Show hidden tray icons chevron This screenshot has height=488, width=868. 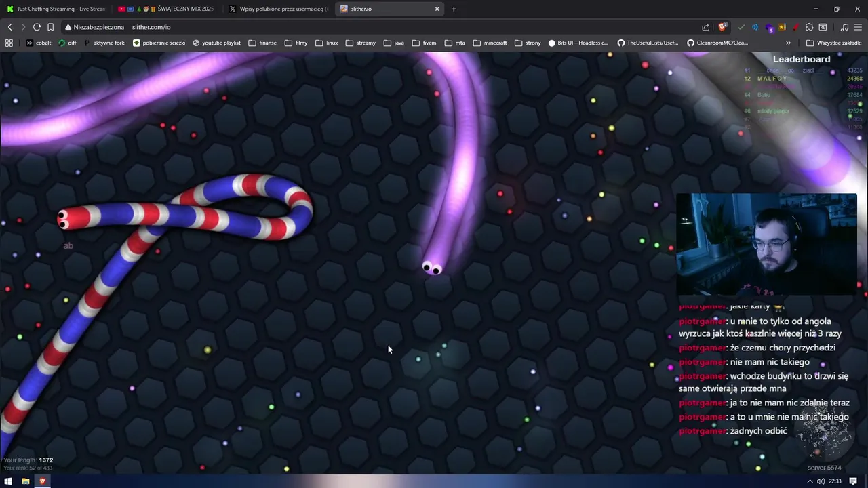810,481
